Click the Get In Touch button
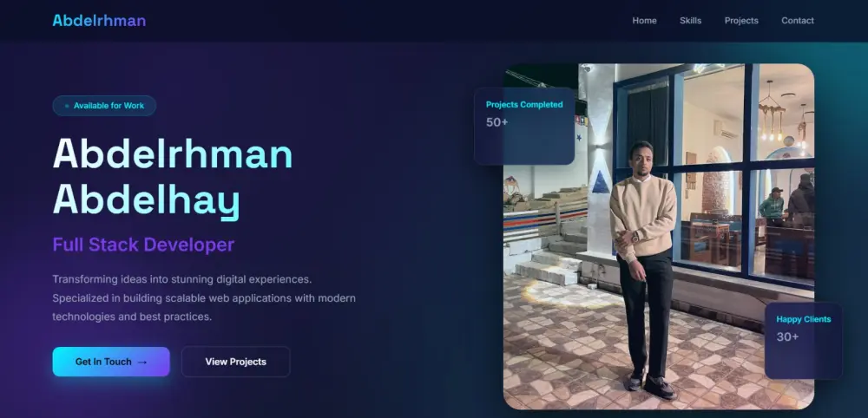Image resolution: width=868 pixels, height=418 pixels. click(x=111, y=362)
